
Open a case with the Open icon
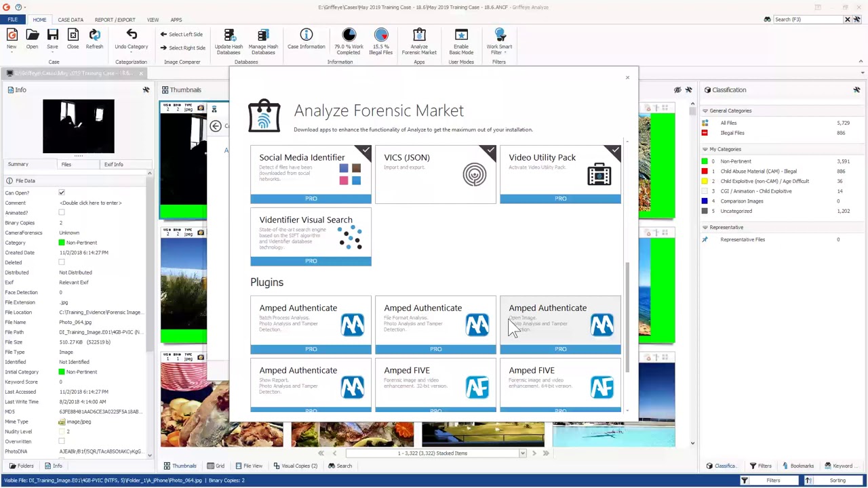point(32,39)
